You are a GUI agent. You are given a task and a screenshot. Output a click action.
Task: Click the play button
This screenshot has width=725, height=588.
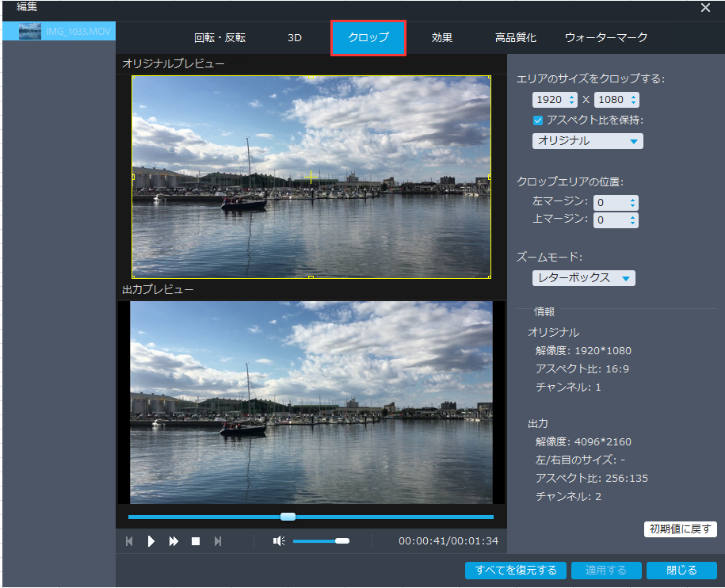(x=151, y=541)
